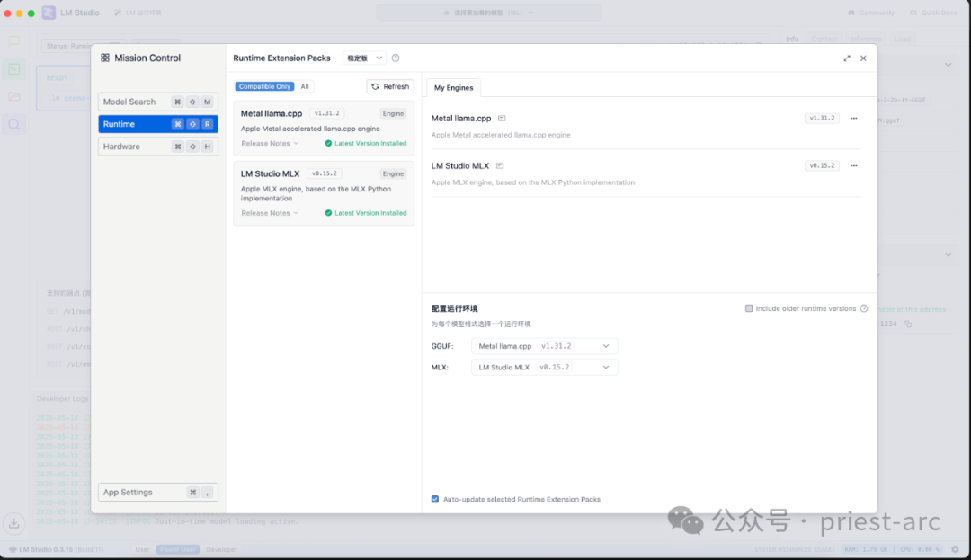The width and height of the screenshot is (971, 560).
Task: Open Quick Docs link in title bar
Action: (x=932, y=13)
